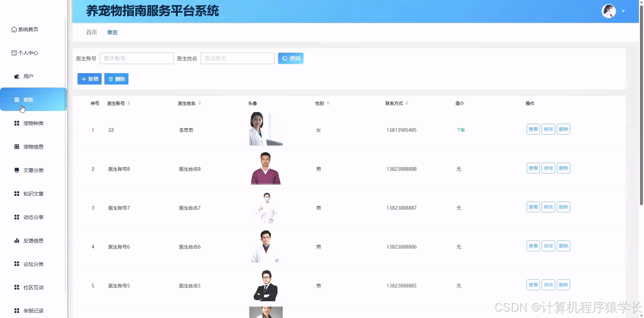The width and height of the screenshot is (644, 318).
Task: Sort by 医生姓名 using its sort arrows
Action: tap(200, 103)
